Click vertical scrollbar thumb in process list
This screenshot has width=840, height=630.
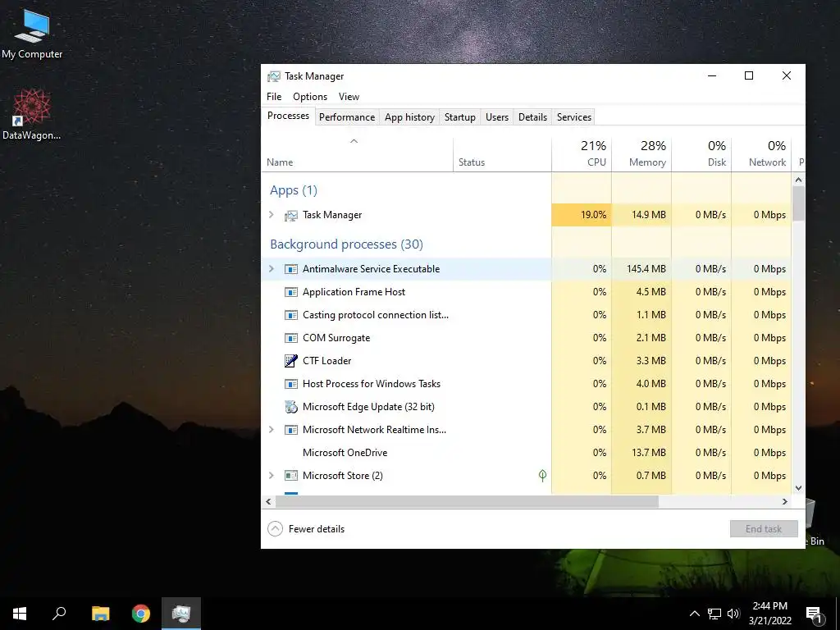click(x=798, y=203)
